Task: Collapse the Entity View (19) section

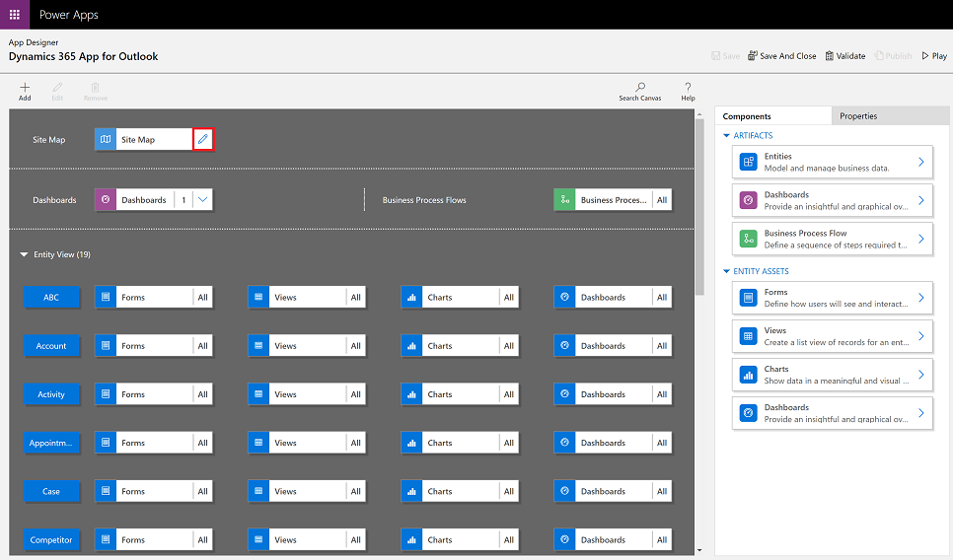Action: pos(24,254)
